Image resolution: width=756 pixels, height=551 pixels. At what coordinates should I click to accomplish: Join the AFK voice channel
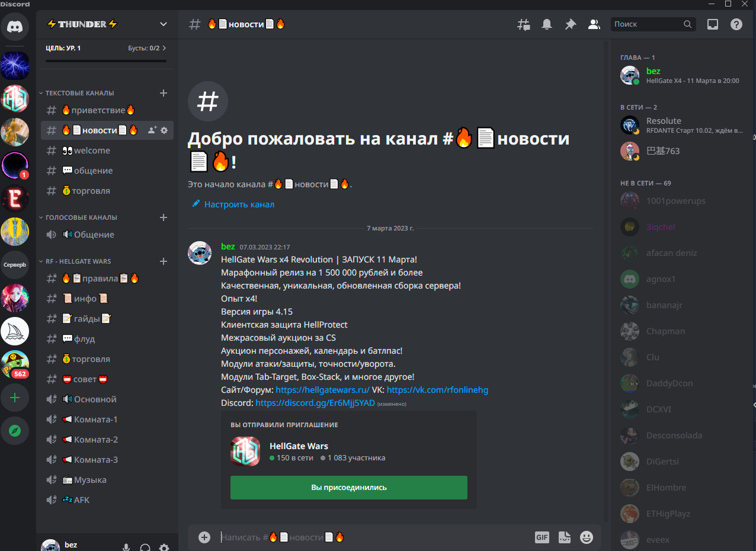[107, 500]
